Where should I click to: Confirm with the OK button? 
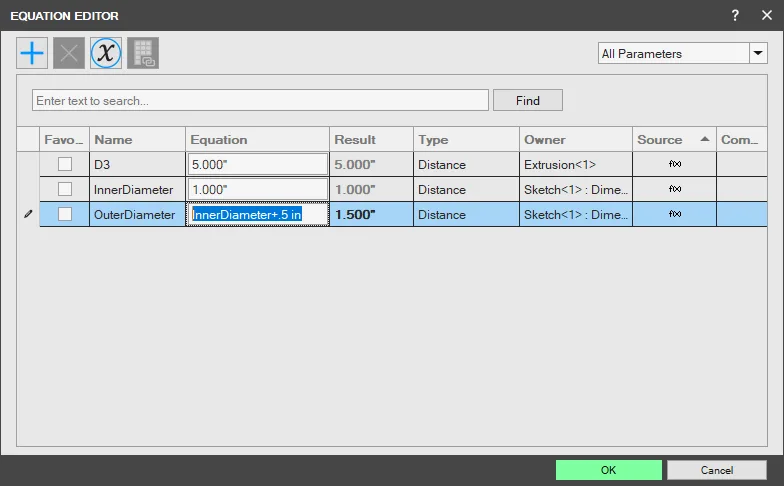click(608, 470)
